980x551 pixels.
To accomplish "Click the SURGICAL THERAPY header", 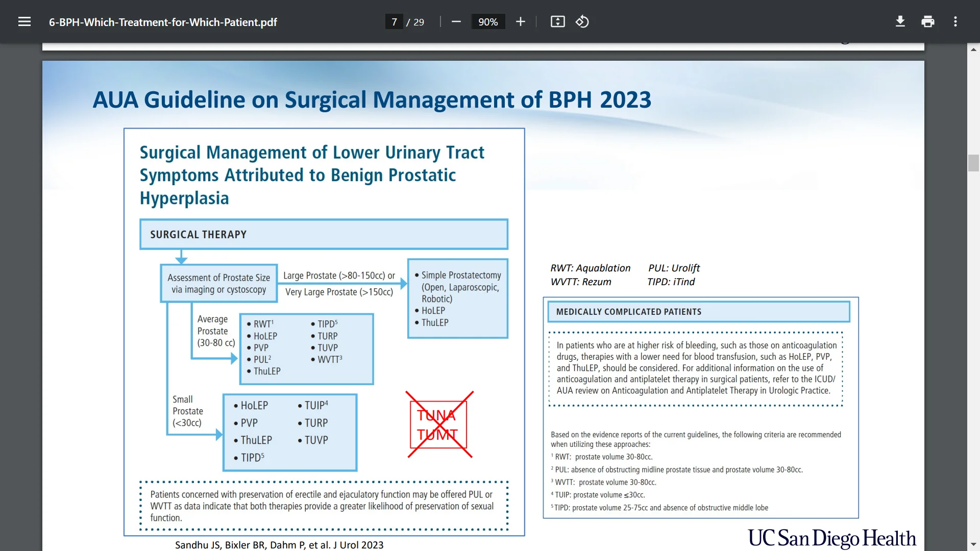I will (324, 234).
